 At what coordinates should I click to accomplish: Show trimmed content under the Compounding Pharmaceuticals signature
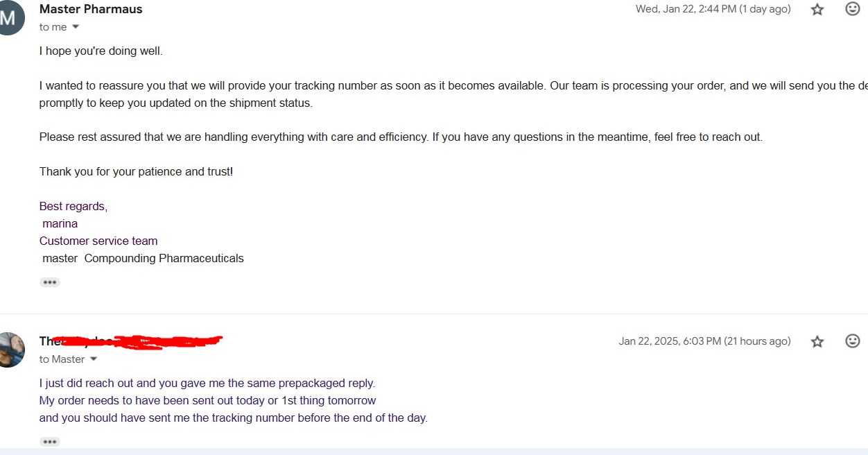(x=50, y=282)
